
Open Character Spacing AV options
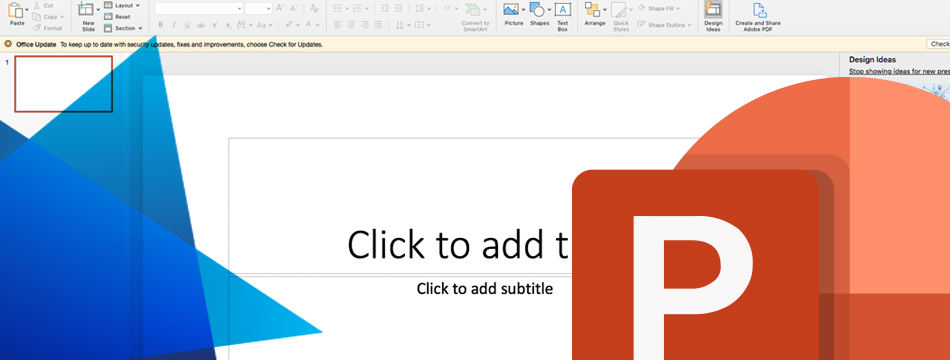[x=244, y=25]
